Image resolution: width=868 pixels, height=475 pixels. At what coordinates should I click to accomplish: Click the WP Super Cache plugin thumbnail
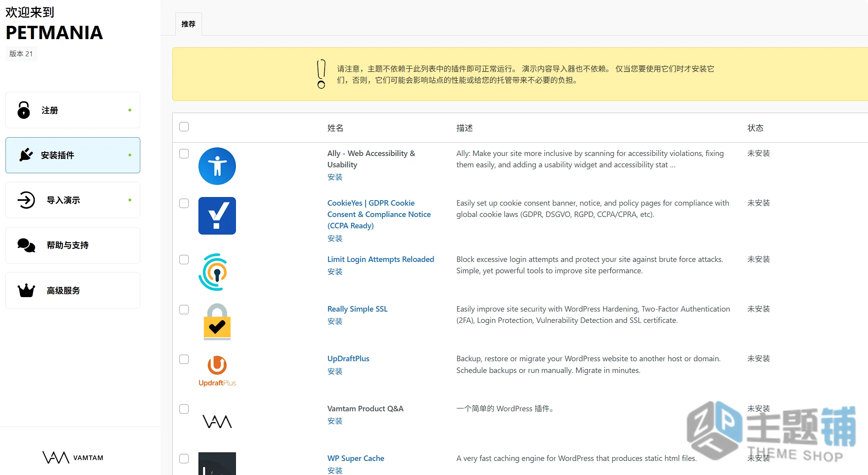(217, 464)
